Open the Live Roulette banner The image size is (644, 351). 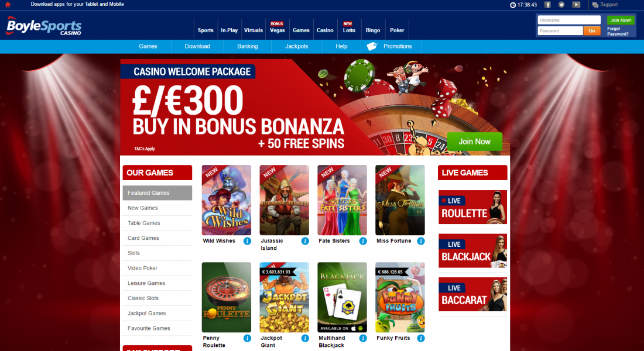click(x=472, y=207)
